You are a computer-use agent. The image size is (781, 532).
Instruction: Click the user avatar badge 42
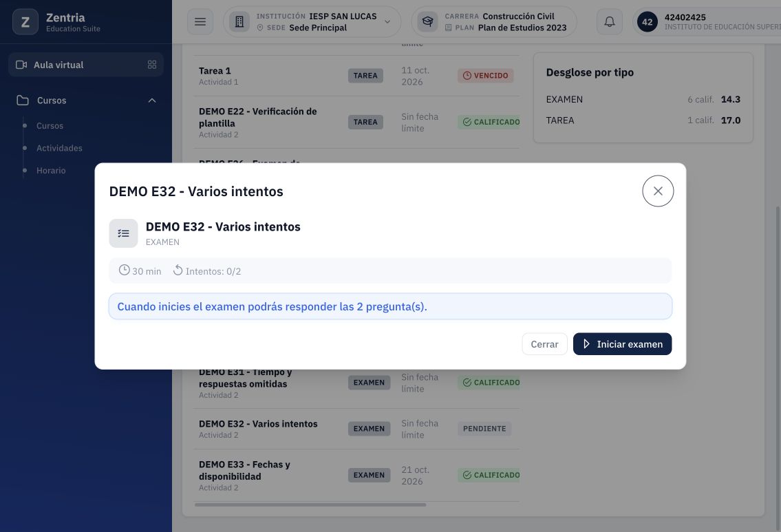(x=647, y=22)
